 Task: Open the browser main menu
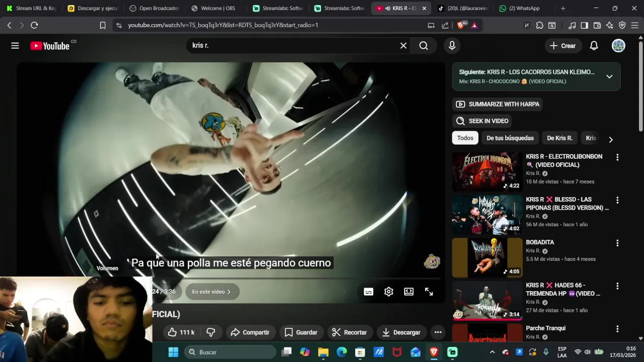pos(635,25)
